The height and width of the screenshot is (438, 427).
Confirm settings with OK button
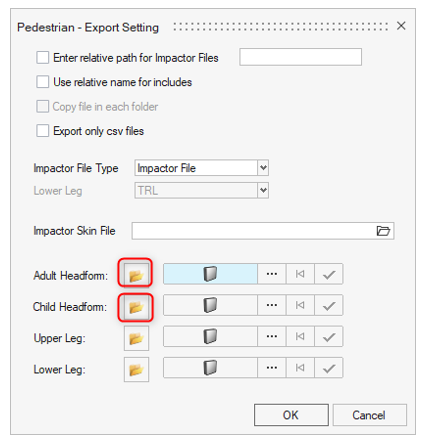(291, 415)
